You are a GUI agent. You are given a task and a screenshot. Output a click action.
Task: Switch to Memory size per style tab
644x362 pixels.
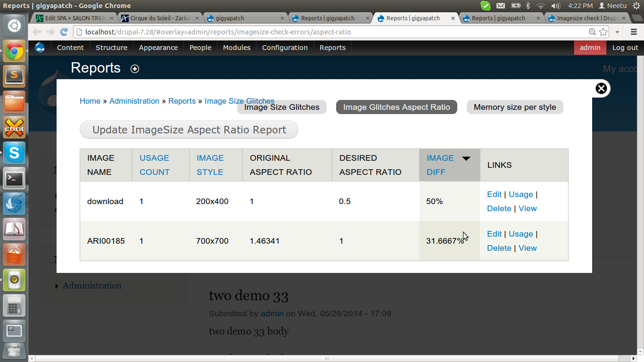(515, 107)
